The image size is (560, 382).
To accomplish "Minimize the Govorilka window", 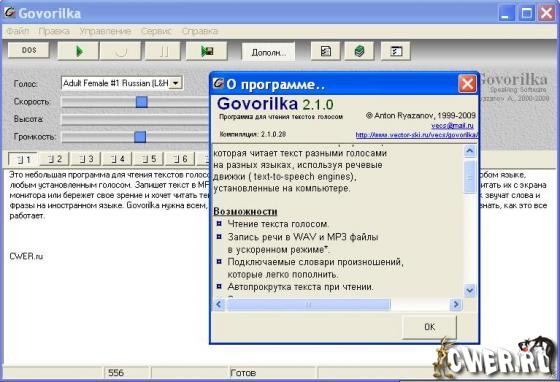I will 506,14.
